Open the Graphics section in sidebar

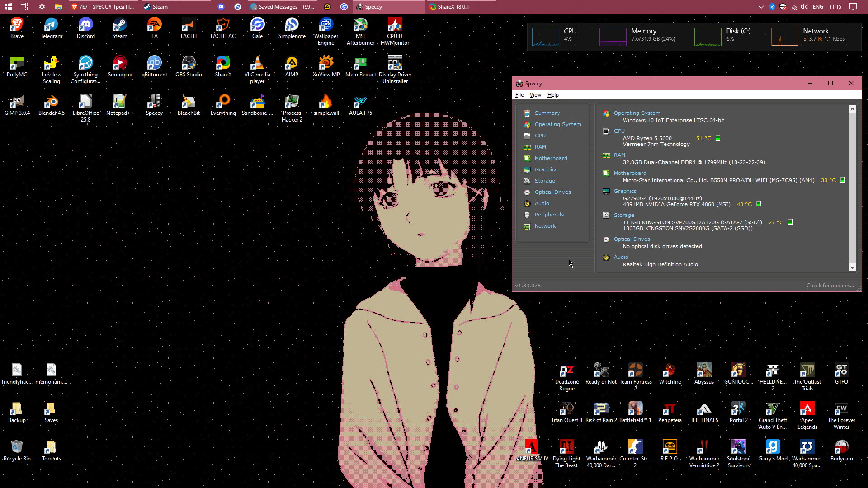(546, 169)
